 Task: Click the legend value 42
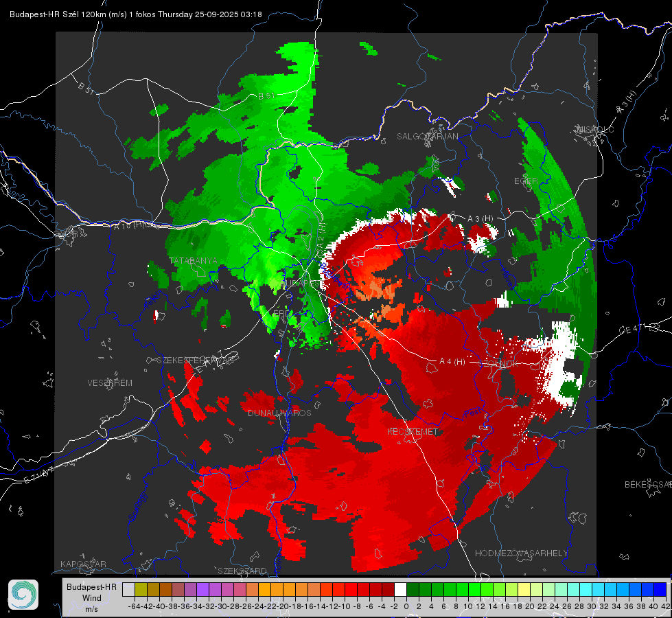tap(665, 606)
